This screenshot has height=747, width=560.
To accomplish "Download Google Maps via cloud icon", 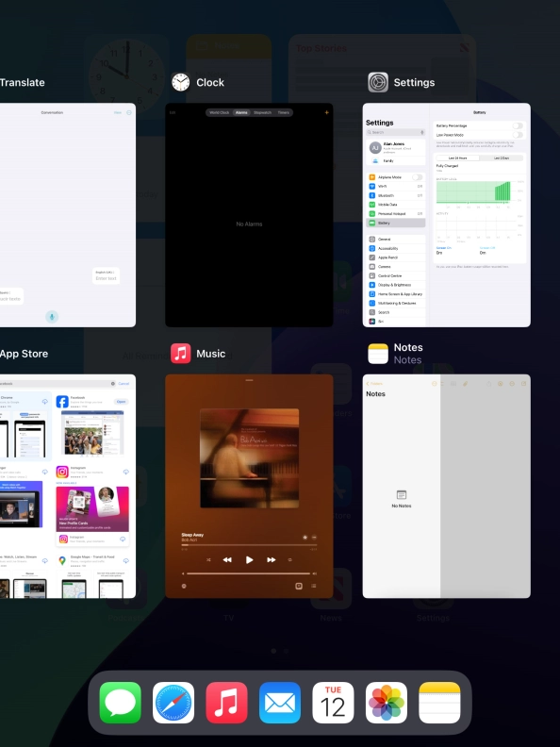I will point(125,561).
